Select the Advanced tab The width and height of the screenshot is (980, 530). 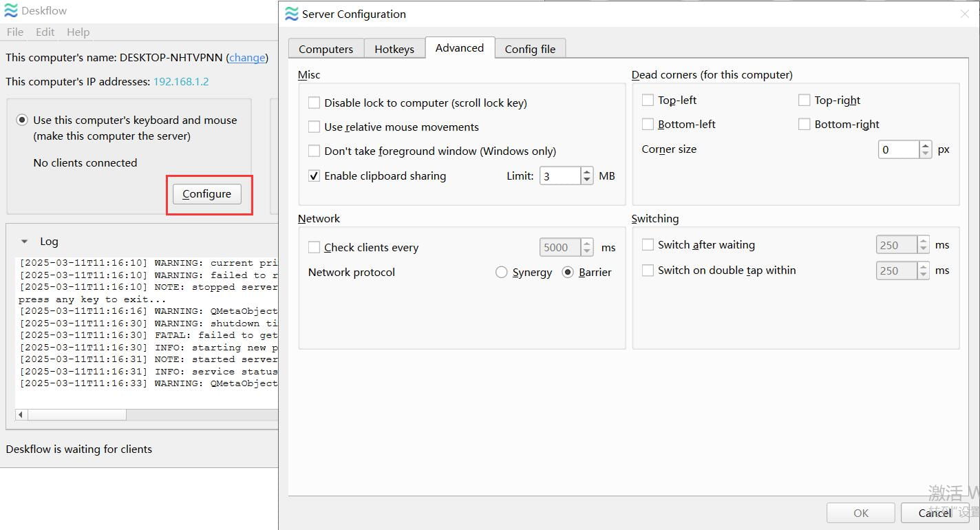tap(460, 47)
